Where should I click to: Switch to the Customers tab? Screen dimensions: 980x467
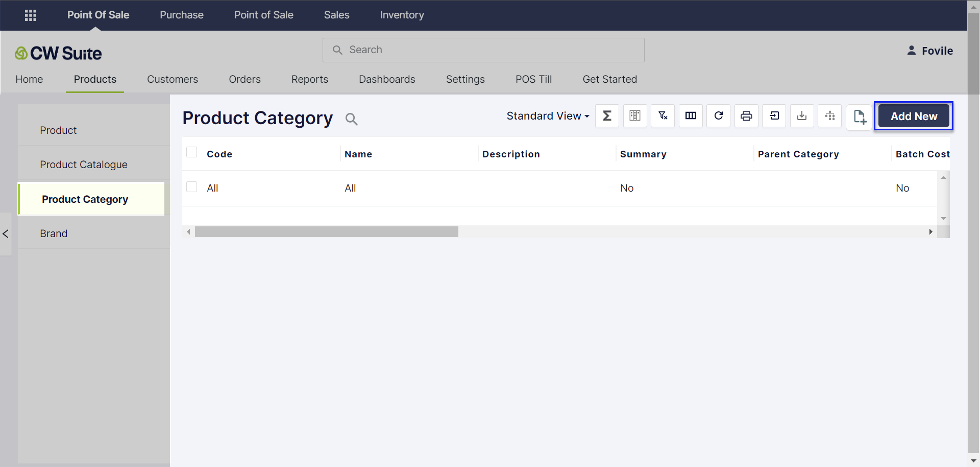(x=173, y=79)
